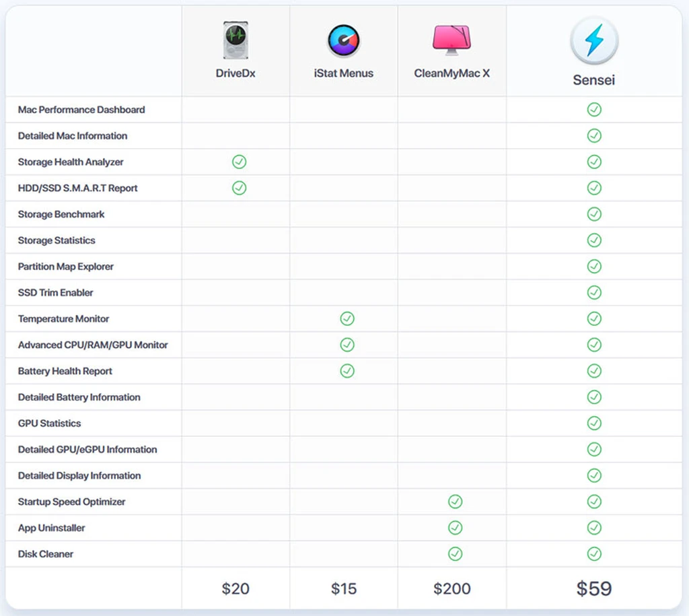Select the "Battery Health Report" row label
Viewport: 689px width, 616px height.
click(65, 371)
